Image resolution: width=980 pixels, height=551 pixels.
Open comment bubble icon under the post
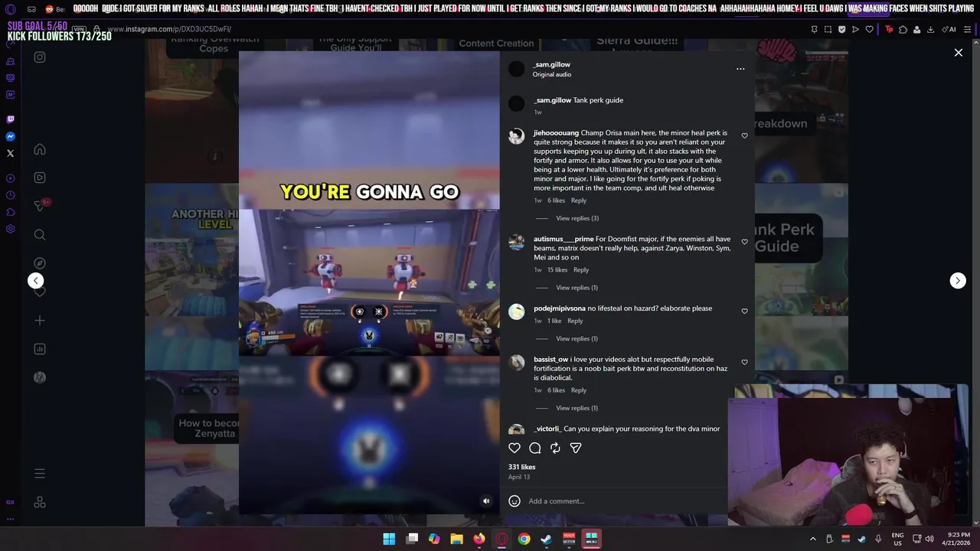pos(535,448)
